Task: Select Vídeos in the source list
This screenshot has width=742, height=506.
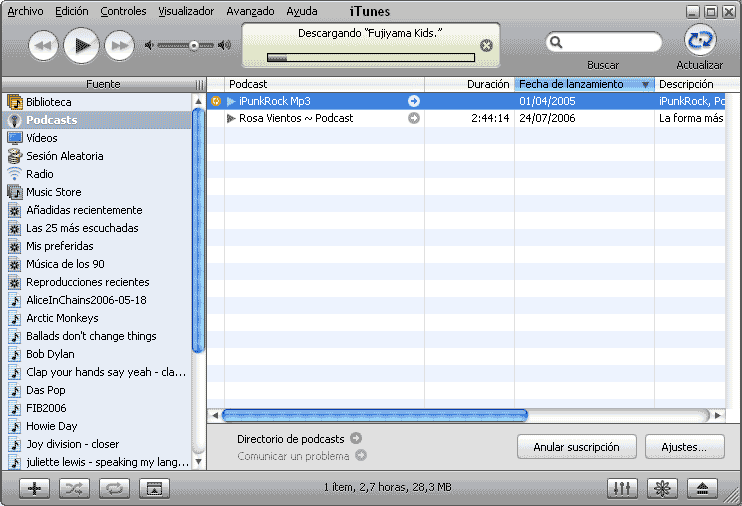Action: pos(97,138)
